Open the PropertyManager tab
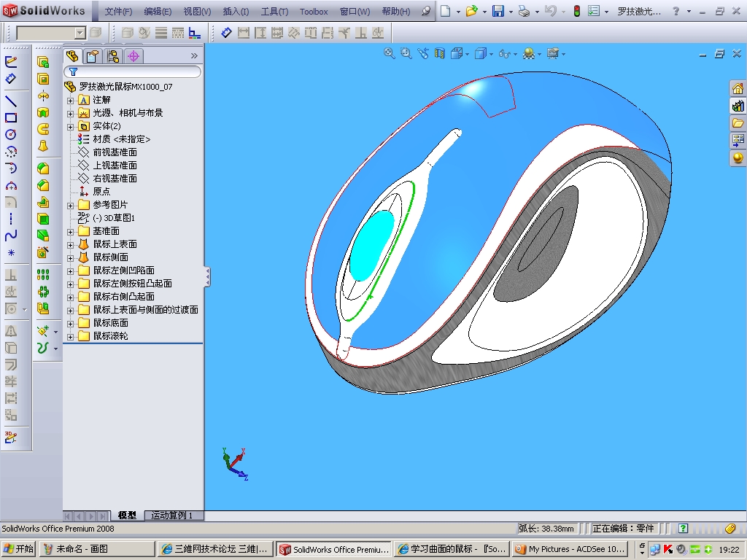Image resolution: width=747 pixels, height=560 pixels. [93, 56]
